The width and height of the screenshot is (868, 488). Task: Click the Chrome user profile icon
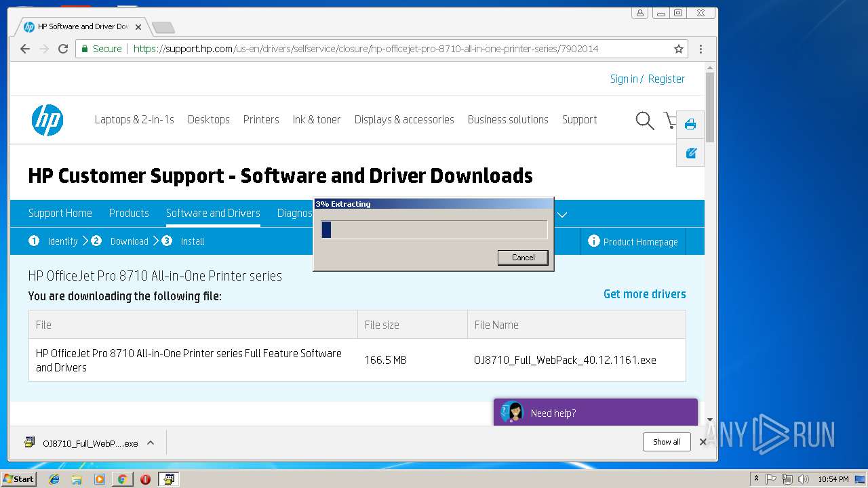click(639, 13)
